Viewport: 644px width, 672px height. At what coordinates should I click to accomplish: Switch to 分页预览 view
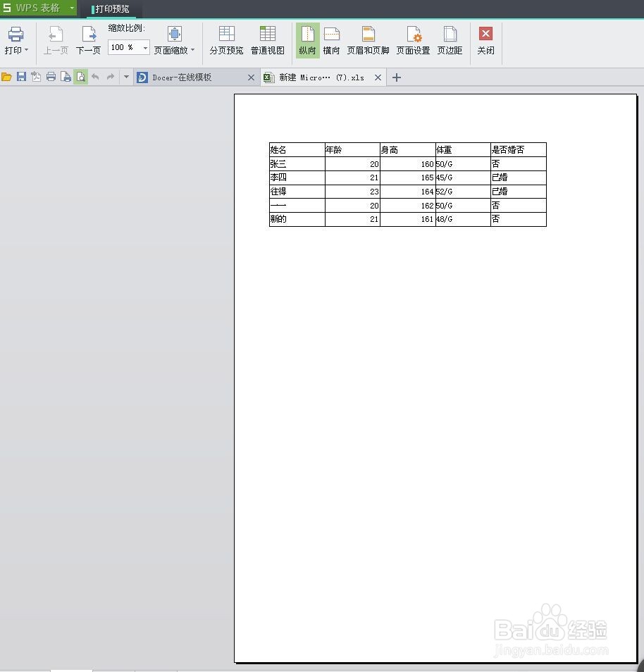[226, 41]
